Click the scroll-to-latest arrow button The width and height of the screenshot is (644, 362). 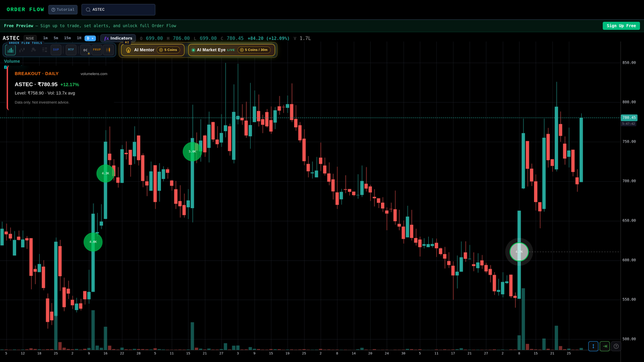coord(604,346)
